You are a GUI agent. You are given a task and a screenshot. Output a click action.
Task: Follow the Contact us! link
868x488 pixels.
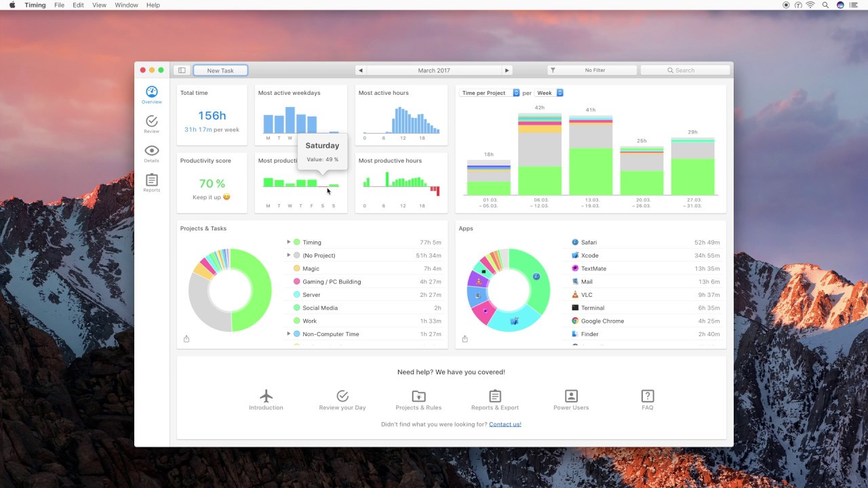click(x=505, y=424)
